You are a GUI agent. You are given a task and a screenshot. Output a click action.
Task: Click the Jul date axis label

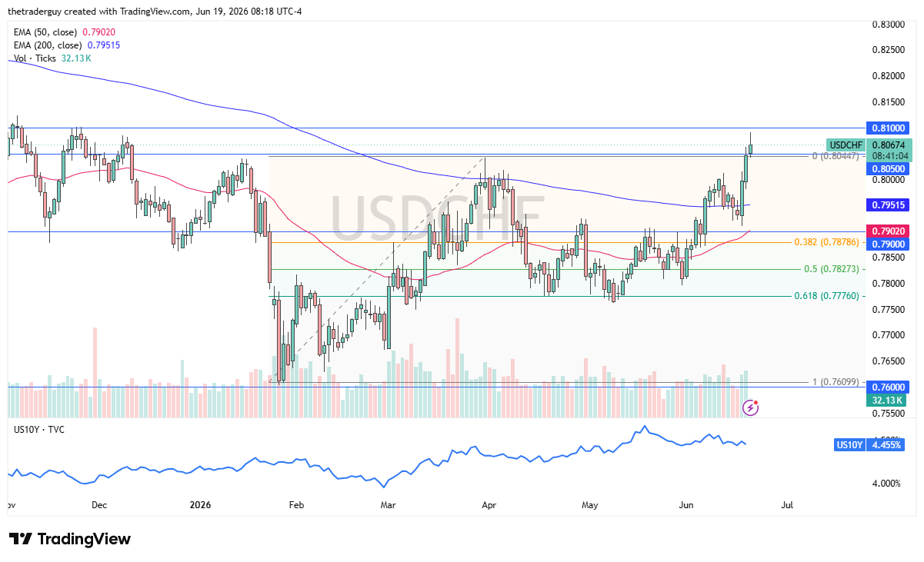click(x=787, y=506)
